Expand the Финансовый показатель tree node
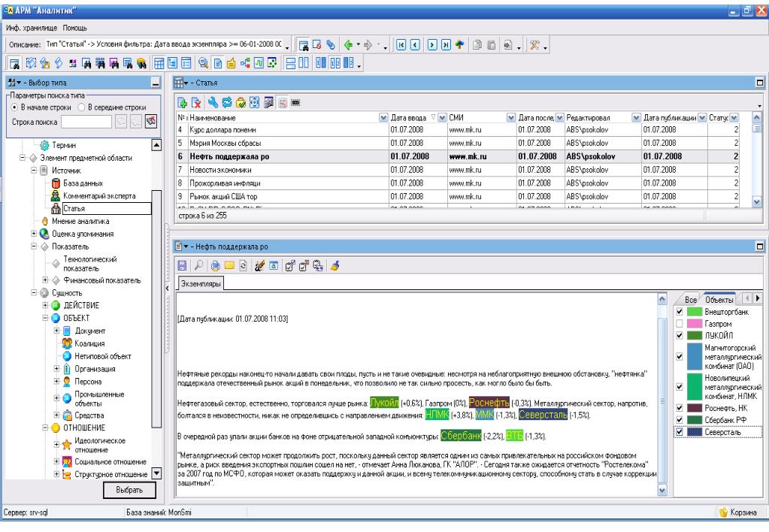The height and width of the screenshot is (532, 769). click(x=45, y=280)
